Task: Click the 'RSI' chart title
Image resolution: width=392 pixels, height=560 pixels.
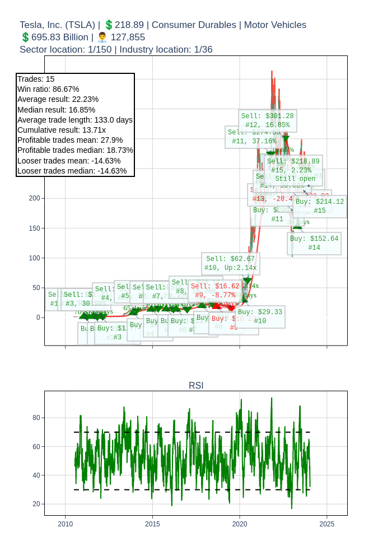Action: [196, 385]
